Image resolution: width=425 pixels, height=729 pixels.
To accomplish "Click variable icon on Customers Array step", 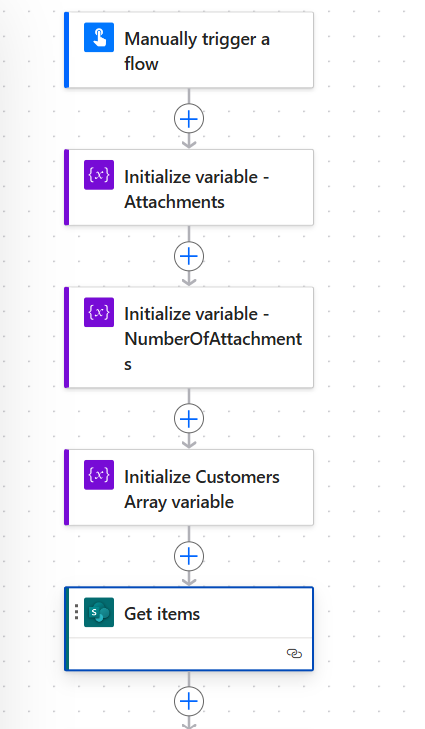I will pyautogui.click(x=99, y=475).
